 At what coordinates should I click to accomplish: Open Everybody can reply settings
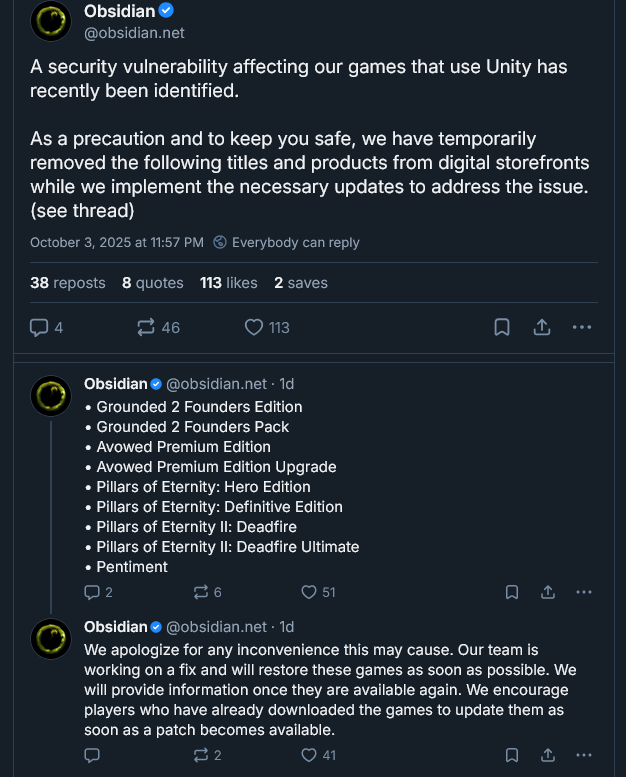click(286, 242)
